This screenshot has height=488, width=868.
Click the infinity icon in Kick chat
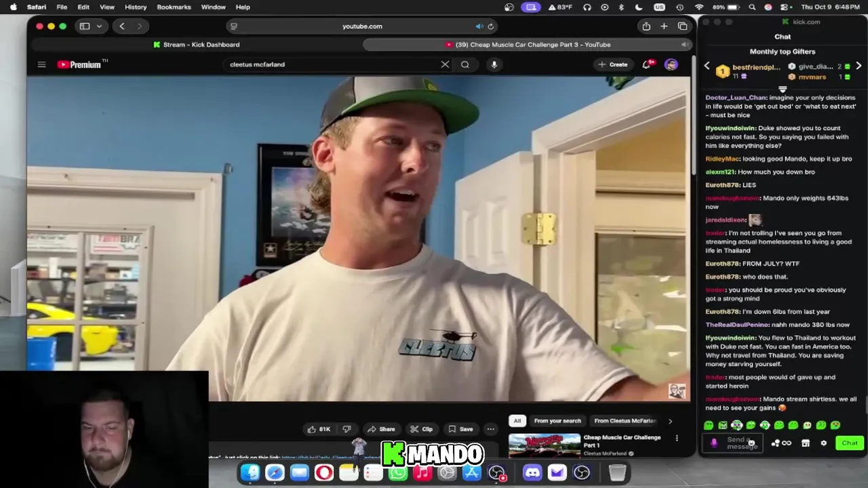787,443
